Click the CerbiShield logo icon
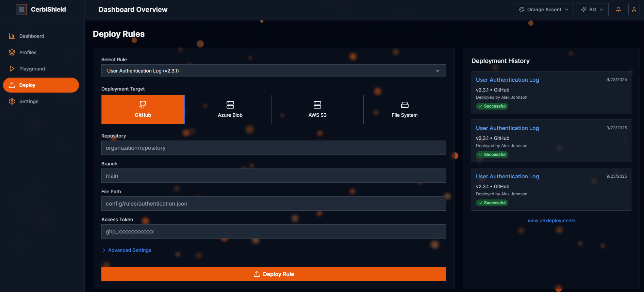 [x=21, y=10]
